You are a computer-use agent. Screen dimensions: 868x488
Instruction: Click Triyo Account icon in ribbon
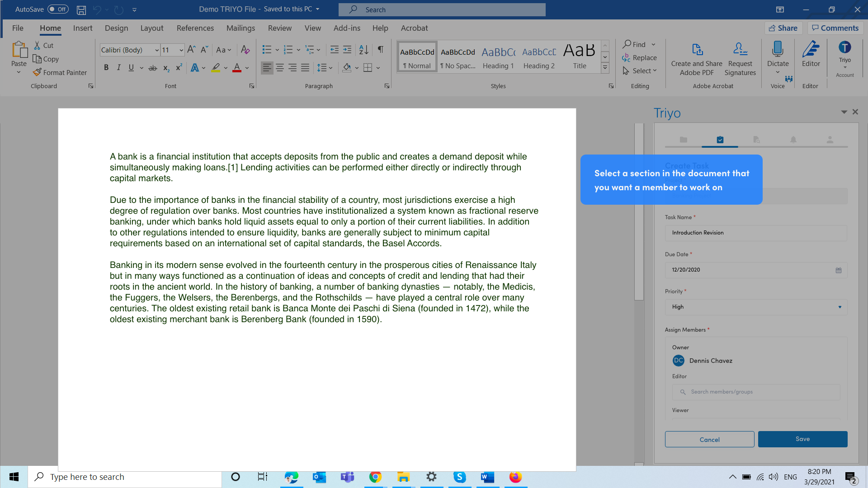pos(844,47)
